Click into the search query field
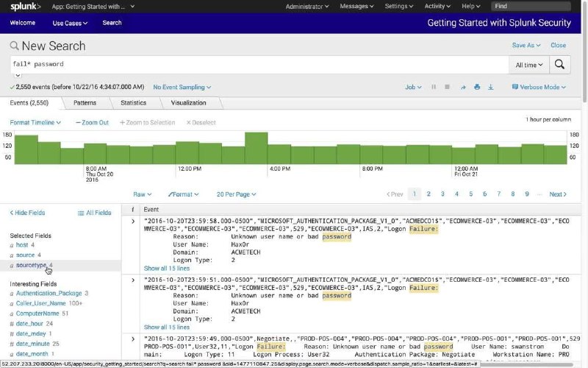The height and width of the screenshot is (368, 588). pyautogui.click(x=259, y=65)
